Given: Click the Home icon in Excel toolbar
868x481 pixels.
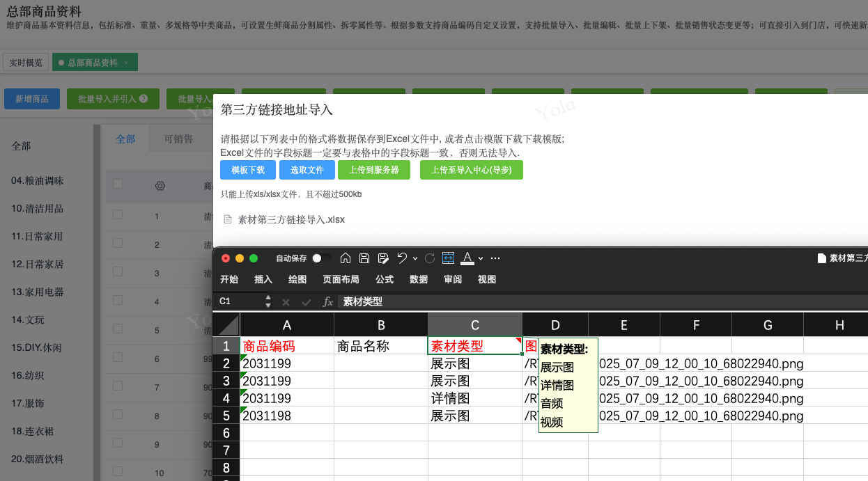Looking at the screenshot, I should click(x=346, y=258).
